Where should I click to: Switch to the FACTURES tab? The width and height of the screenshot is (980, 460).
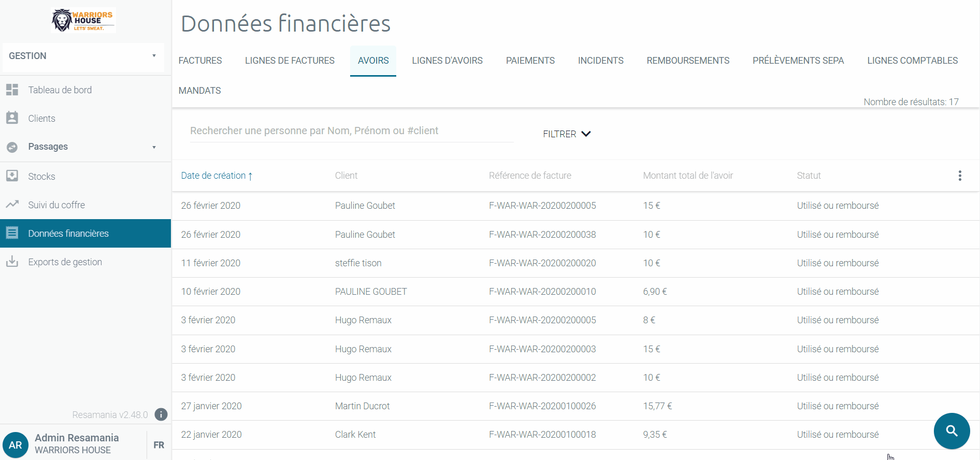click(200, 61)
